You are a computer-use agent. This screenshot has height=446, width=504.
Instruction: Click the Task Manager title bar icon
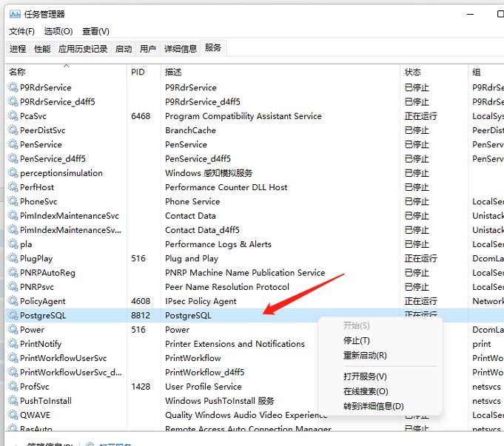click(x=13, y=13)
